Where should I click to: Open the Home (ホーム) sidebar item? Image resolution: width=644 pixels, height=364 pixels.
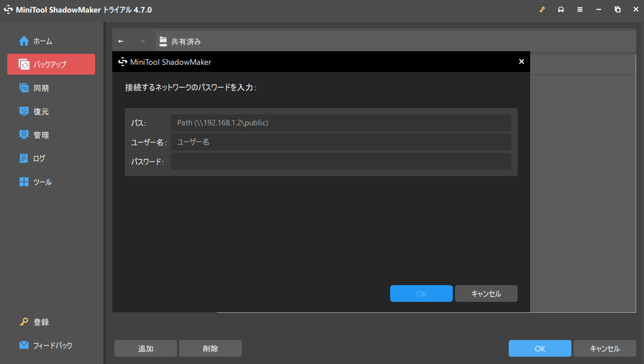51,41
